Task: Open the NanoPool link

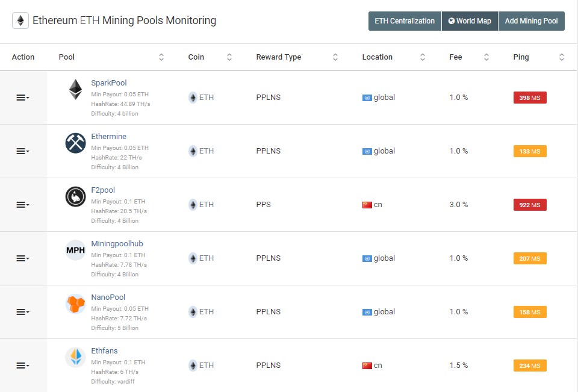Action: click(x=108, y=297)
